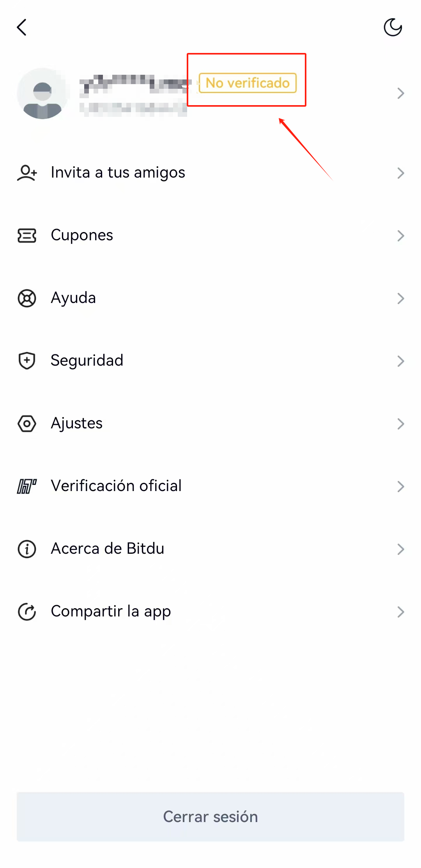Click the Cerrar sesión button

click(210, 817)
